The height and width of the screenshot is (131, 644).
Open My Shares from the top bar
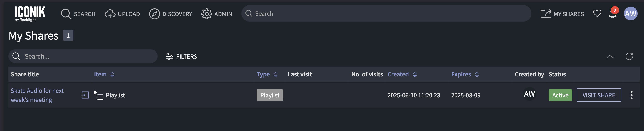tap(562, 14)
